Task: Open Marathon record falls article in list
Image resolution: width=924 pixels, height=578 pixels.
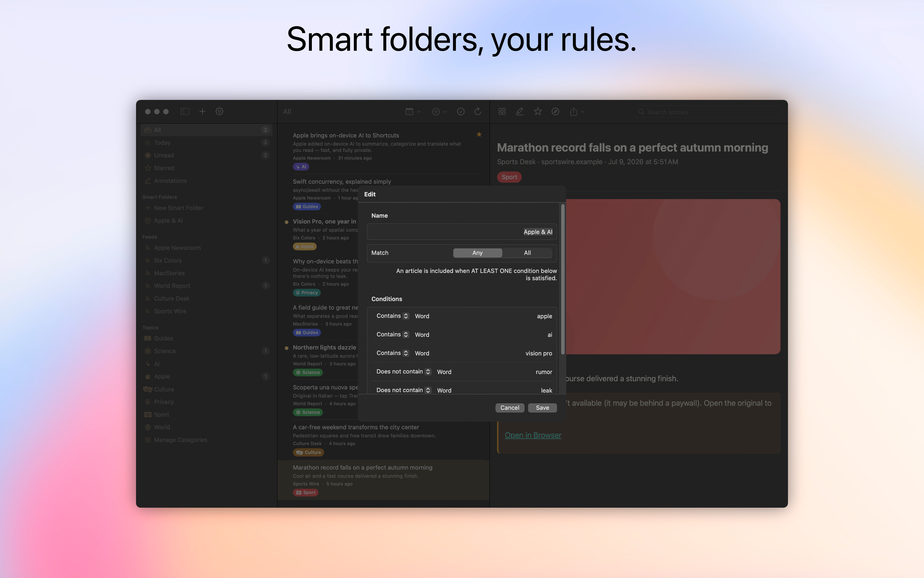Action: point(383,480)
